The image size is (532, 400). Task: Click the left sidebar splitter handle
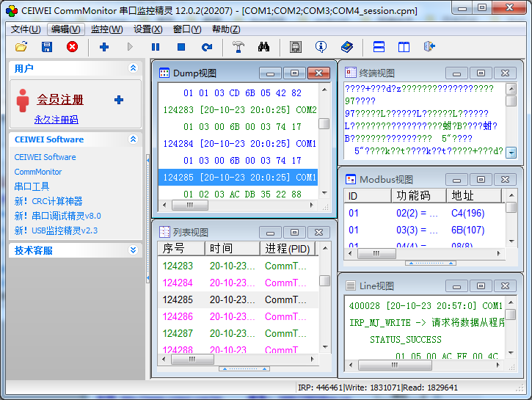[x=148, y=219]
